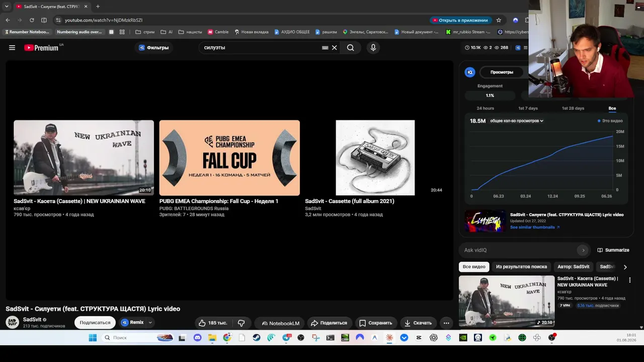Share the video with Поделиться
Viewport: 644px width, 362px height.
329,323
